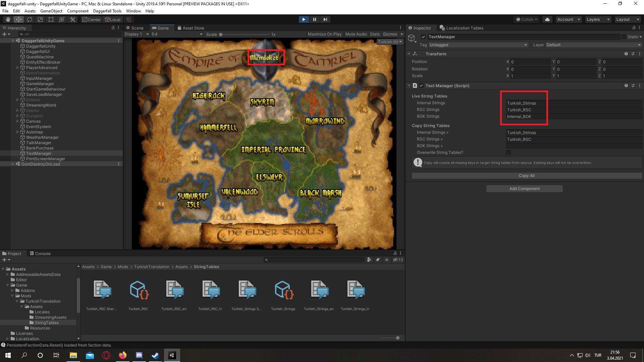Image resolution: width=644 pixels, height=362 pixels.
Task: Expand the DontDestroyOnLoad hierarchy node
Action: coord(13,164)
